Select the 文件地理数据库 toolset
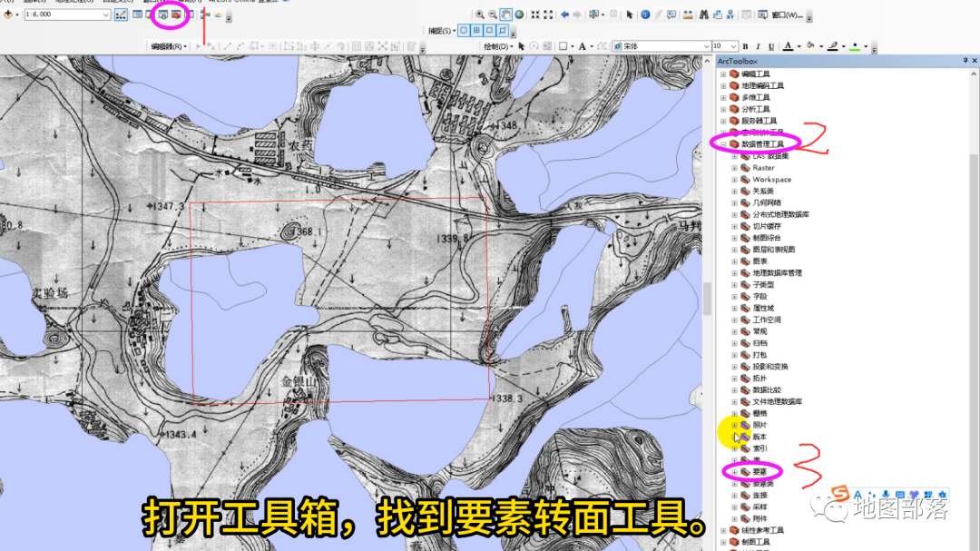The image size is (980, 551). [777, 401]
